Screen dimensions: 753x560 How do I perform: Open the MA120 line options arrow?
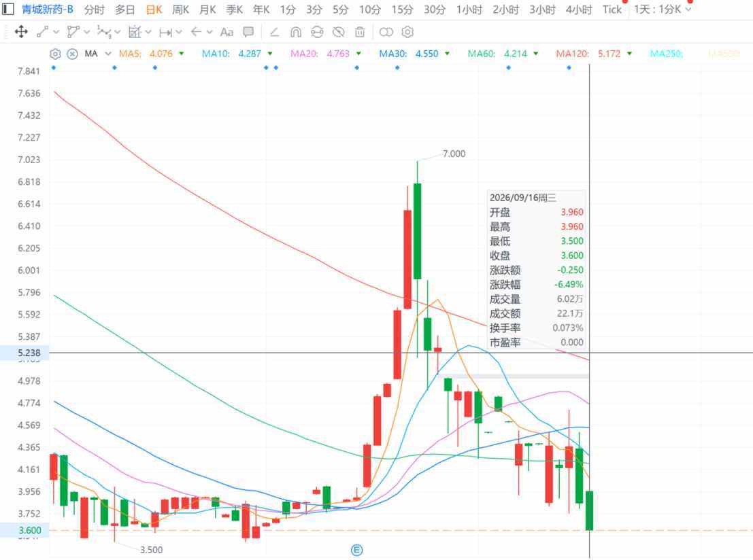pyautogui.click(x=630, y=54)
